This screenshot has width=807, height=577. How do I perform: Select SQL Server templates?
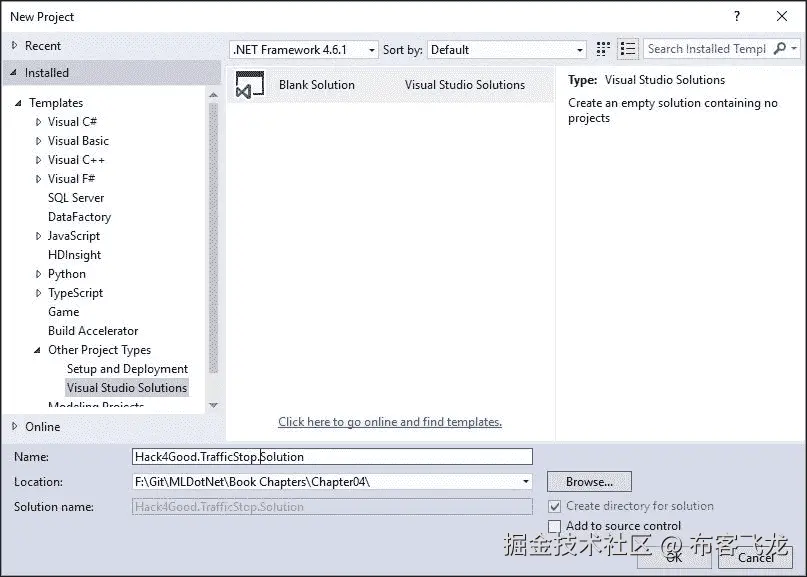click(x=76, y=198)
